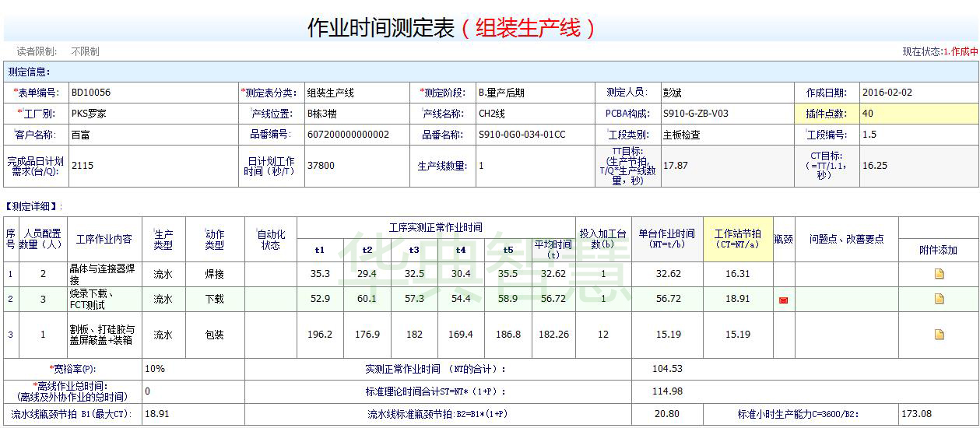Click the hourly capacity value 173.08
Image resolution: width=980 pixels, height=428 pixels.
click(916, 414)
